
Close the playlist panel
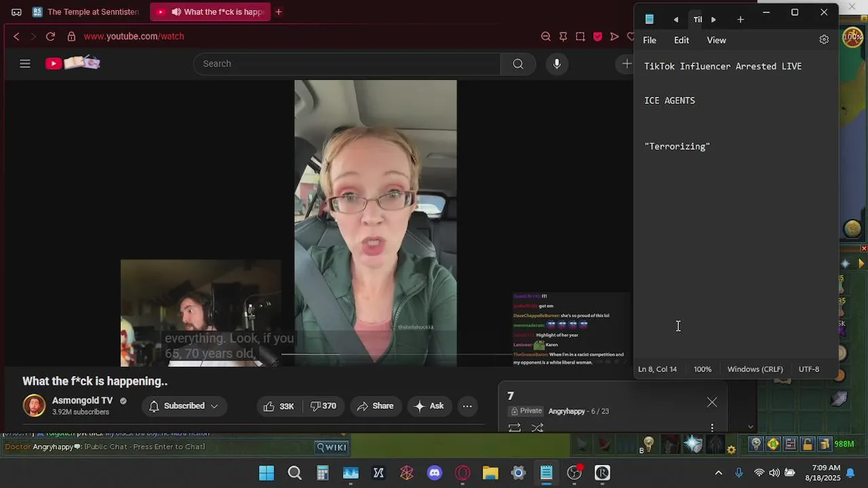(x=712, y=403)
